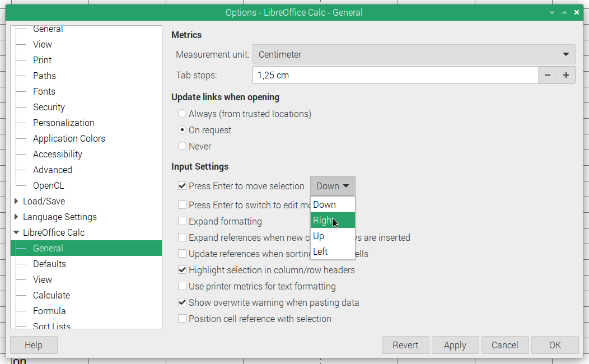Open the Personalization options page
This screenshot has width=589, height=364.
click(x=63, y=123)
